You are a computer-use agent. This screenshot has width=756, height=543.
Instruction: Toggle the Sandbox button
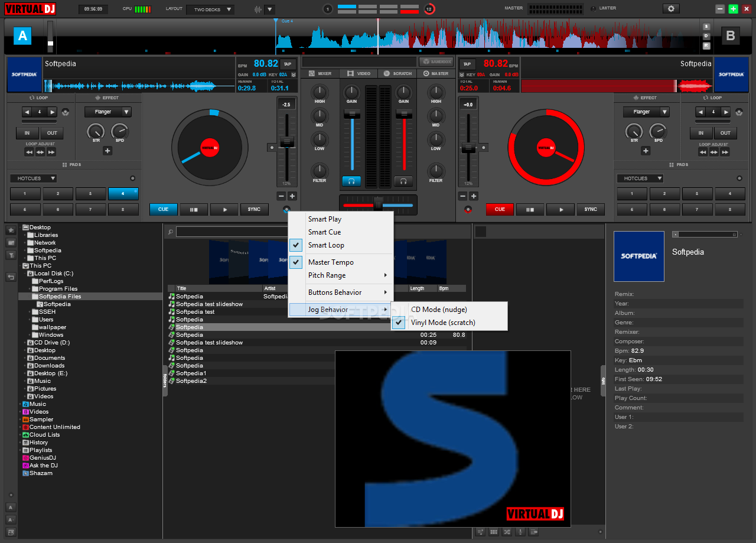(436, 61)
